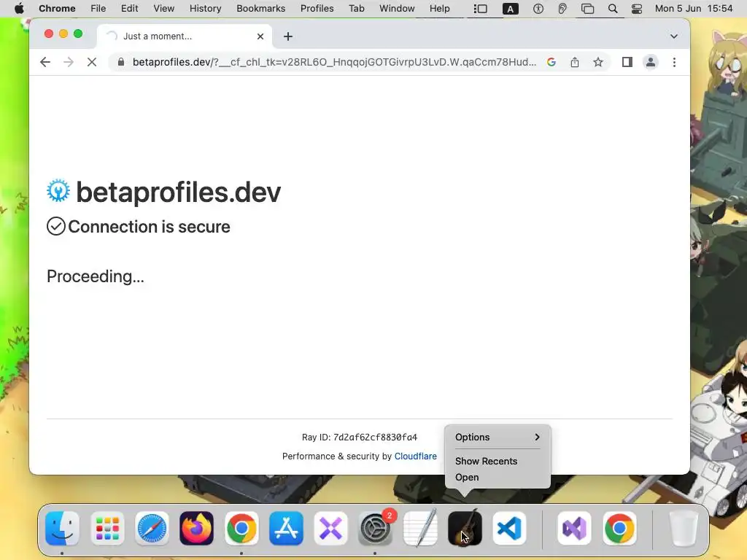The height and width of the screenshot is (560, 747).
Task: Click the date and time clock
Action: click(x=694, y=8)
